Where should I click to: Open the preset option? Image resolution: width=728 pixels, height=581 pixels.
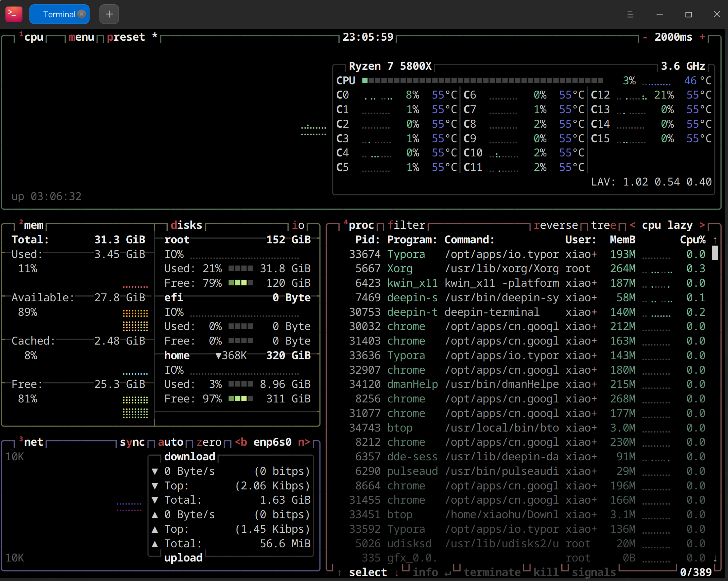tap(126, 37)
